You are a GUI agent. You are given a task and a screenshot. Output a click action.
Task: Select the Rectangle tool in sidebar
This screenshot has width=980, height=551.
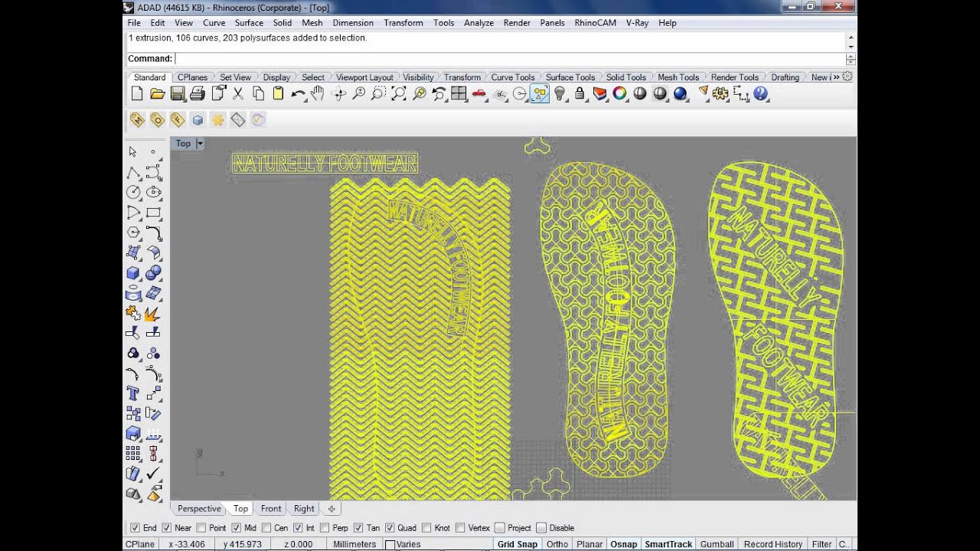pyautogui.click(x=153, y=212)
